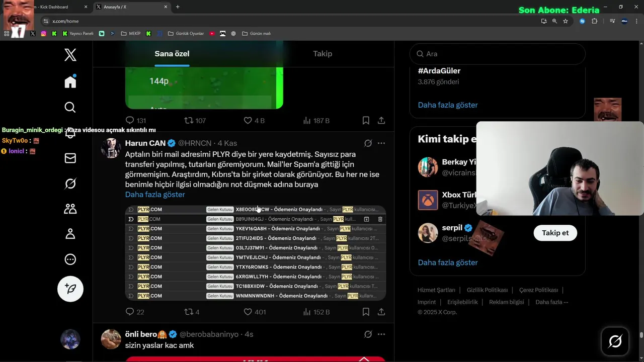644x362 pixels.
Task: Open Hizmet Şartları footer link
Action: click(436, 290)
